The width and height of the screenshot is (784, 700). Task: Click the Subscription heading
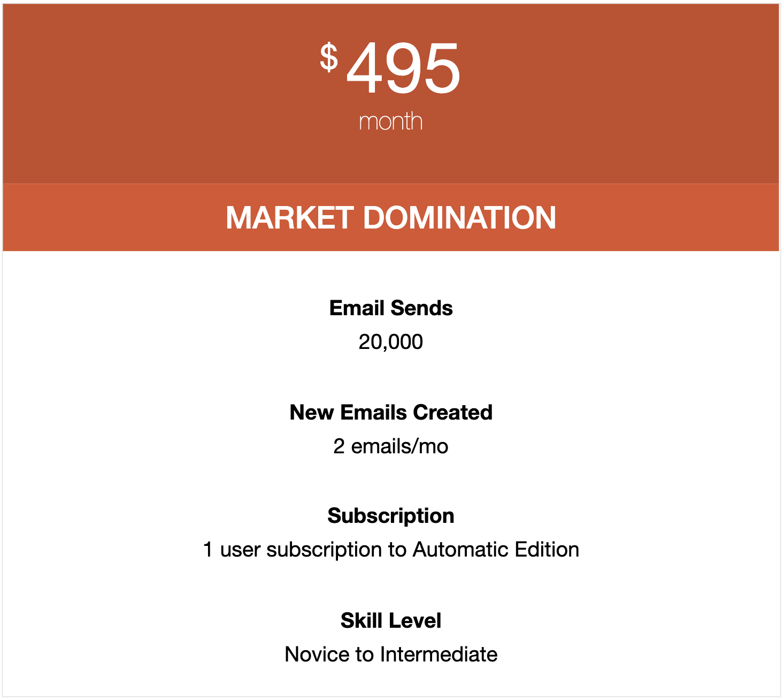391,515
